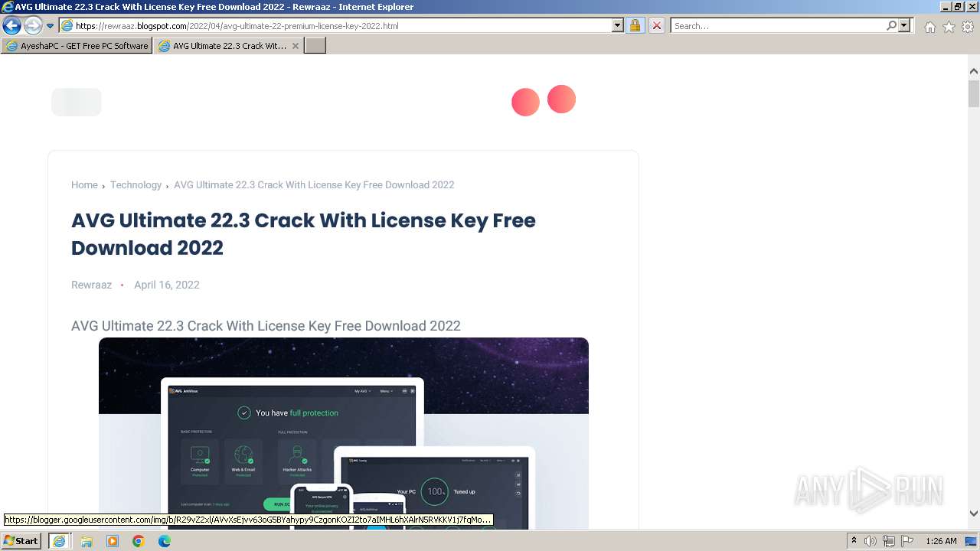980x551 pixels.
Task: Open the AVG product screenshot image
Action: point(344,433)
